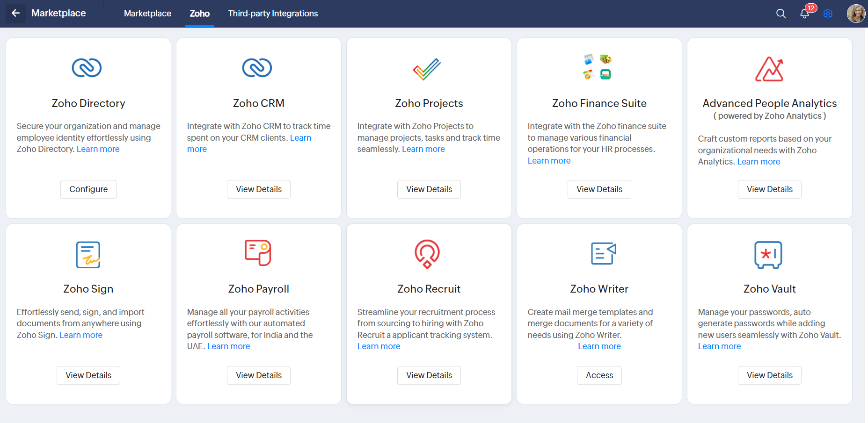The height and width of the screenshot is (423, 868).
Task: Open the search magnifier icon
Action: point(781,14)
